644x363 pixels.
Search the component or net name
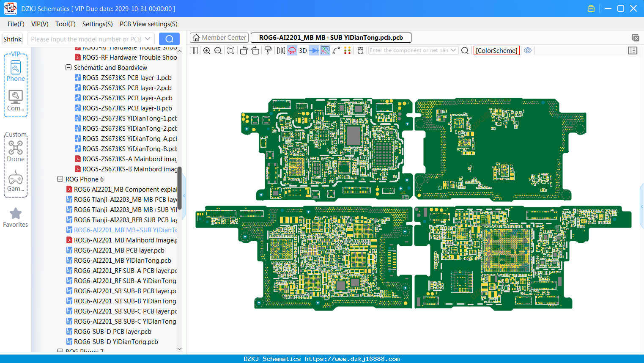465,50
